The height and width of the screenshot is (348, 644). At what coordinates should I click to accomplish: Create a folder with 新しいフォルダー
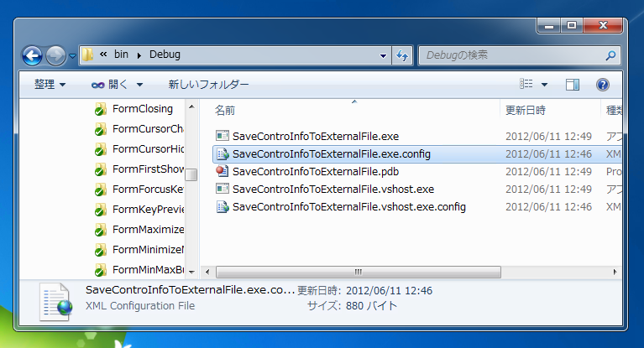coord(208,85)
